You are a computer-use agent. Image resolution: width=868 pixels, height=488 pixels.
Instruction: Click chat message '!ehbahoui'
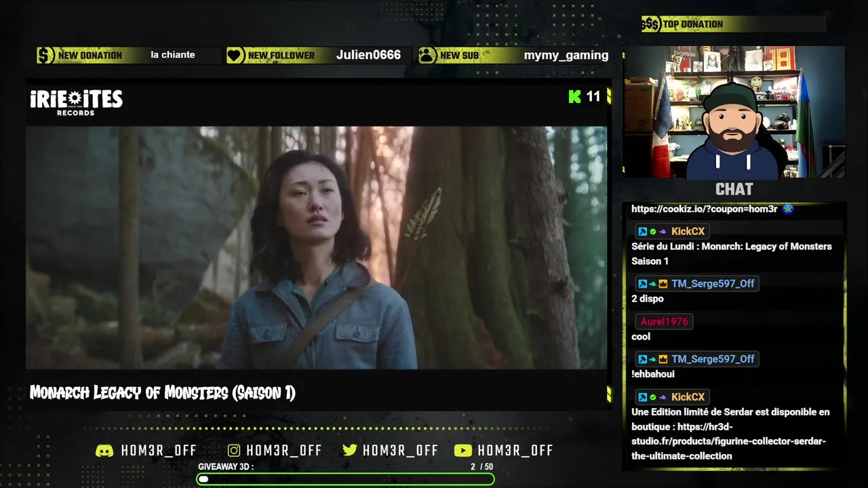click(653, 374)
